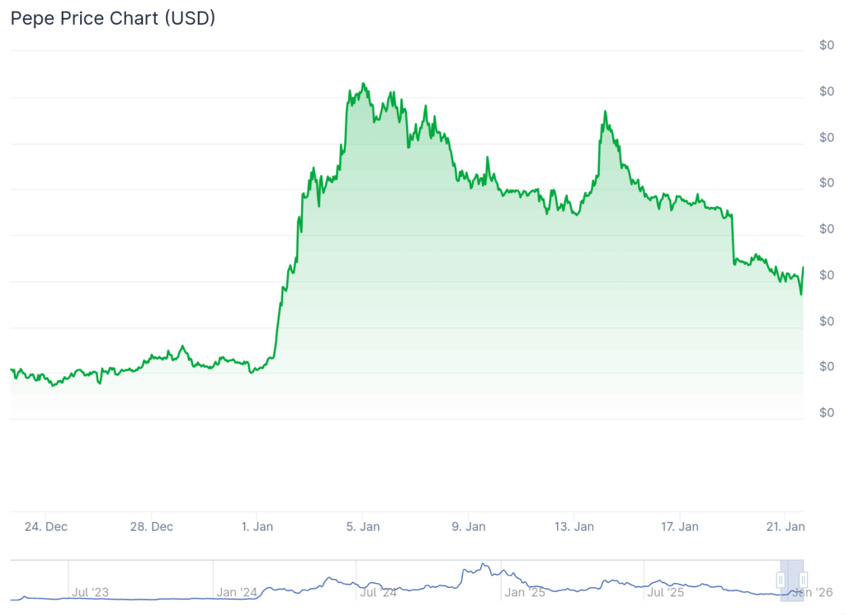
Task: Click the "Jan '25" navigator label
Action: point(525,592)
